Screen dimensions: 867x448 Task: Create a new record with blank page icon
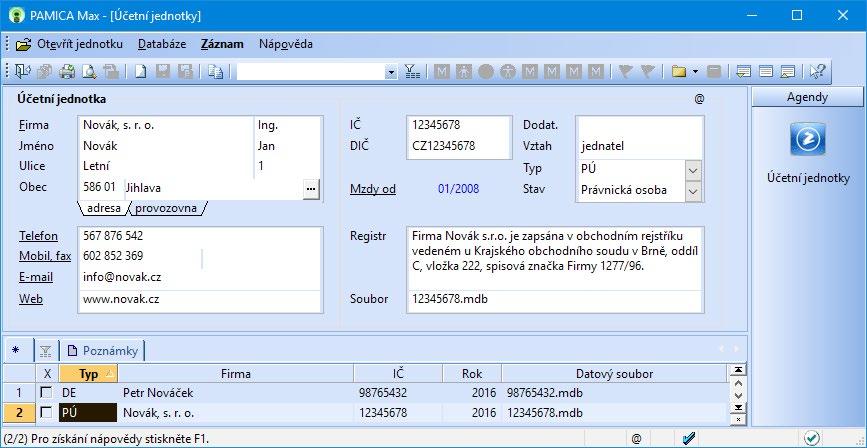(x=140, y=71)
